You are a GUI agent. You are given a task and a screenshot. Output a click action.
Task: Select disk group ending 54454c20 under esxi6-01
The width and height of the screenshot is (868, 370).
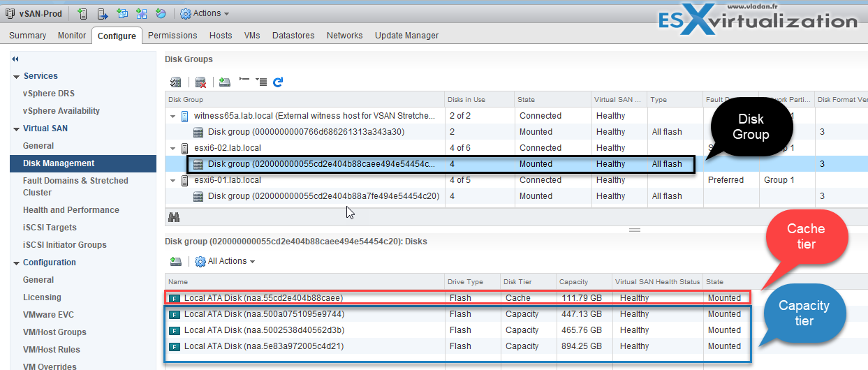[323, 196]
